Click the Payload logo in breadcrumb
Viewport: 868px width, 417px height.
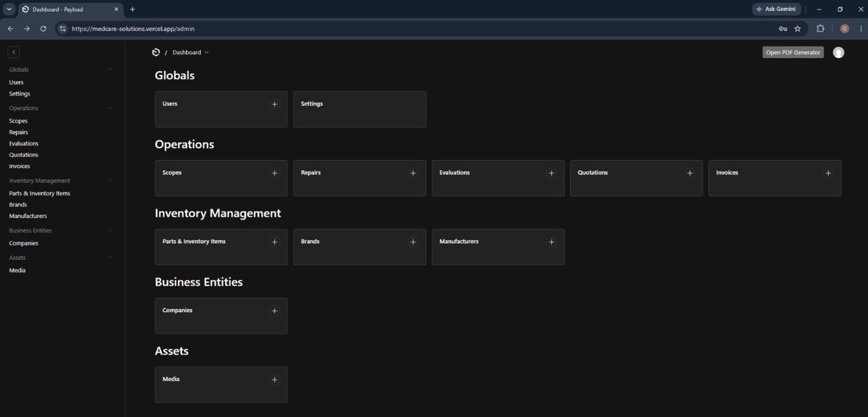[156, 52]
